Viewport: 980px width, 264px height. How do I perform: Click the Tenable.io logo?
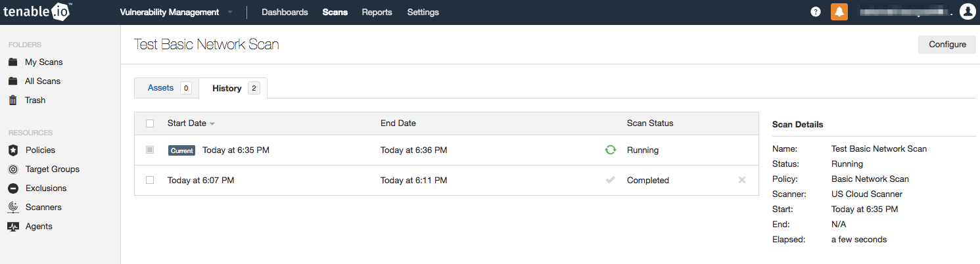(37, 12)
